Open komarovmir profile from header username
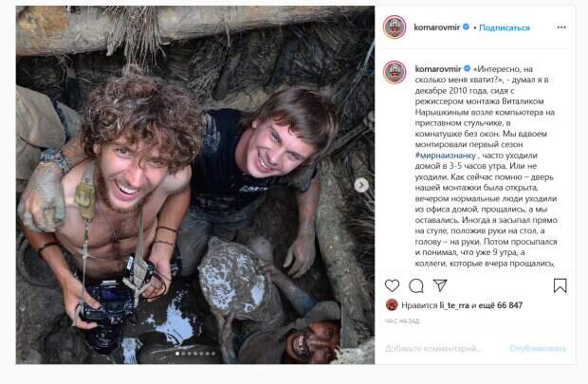Image resolution: width=588 pixels, height=384 pixels. tap(435, 28)
